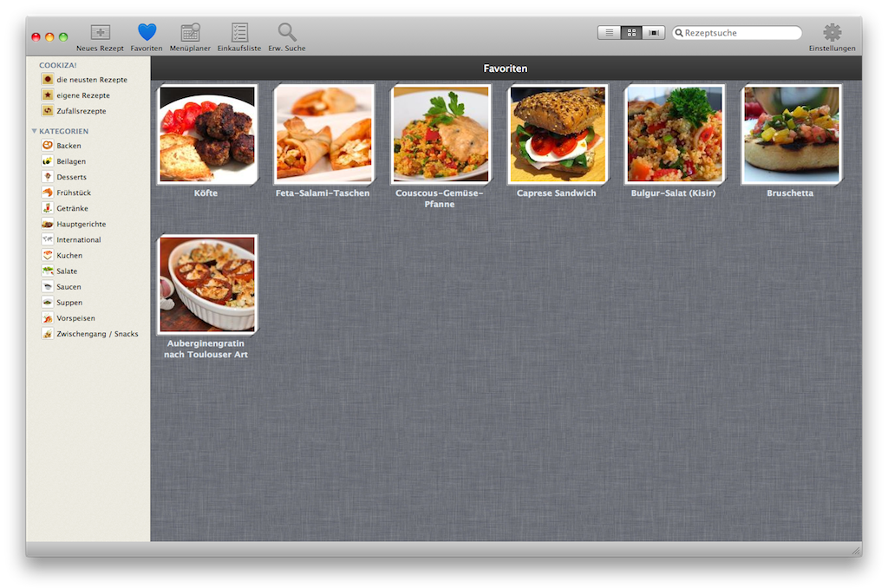The image size is (888, 588).
Task: Open the Salate category
Action: point(67,271)
